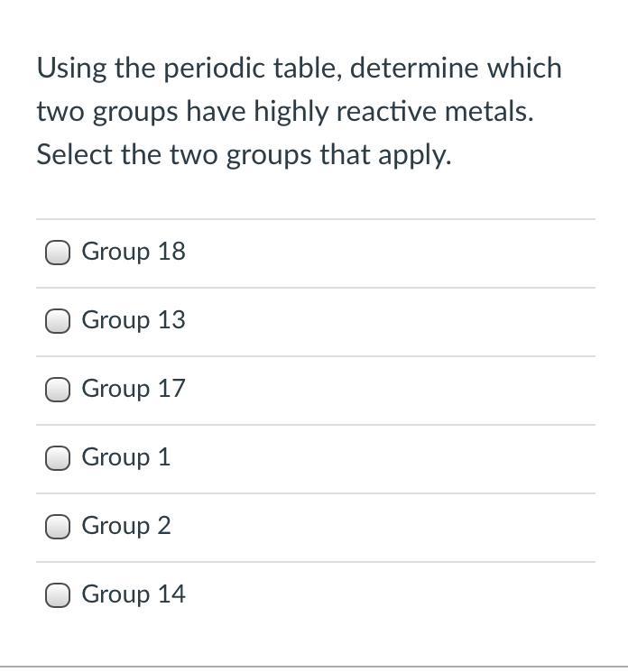Select the Group 1 checkbox
The image size is (628, 672).
[58, 458]
